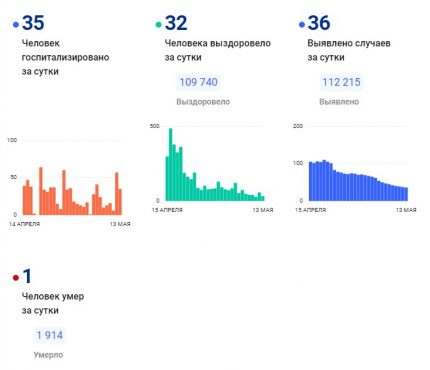Screen dimensions: 430x370
Task: Click the 14 АПРЕЛЯ axis label
Action: 24,224
